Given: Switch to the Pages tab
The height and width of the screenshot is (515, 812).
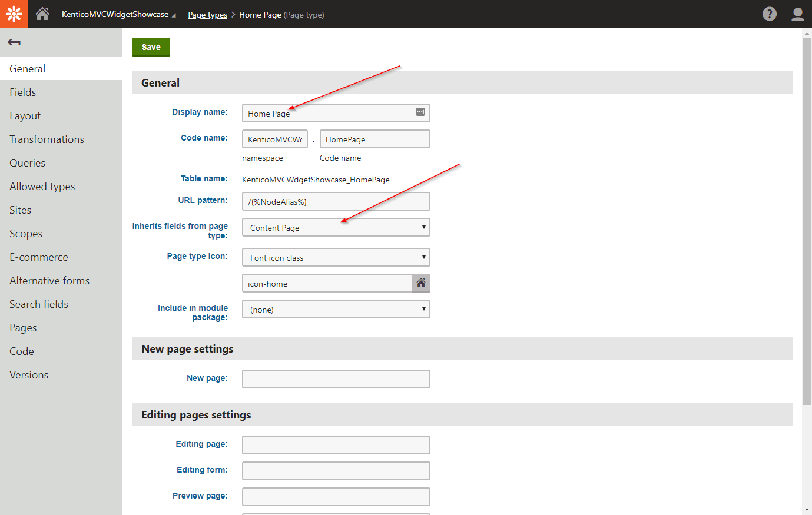Looking at the screenshot, I should click(61, 327).
